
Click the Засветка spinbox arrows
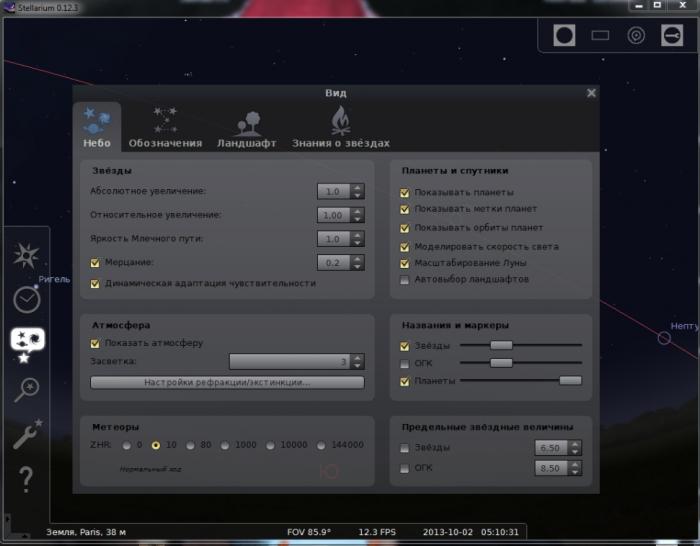pos(357,362)
